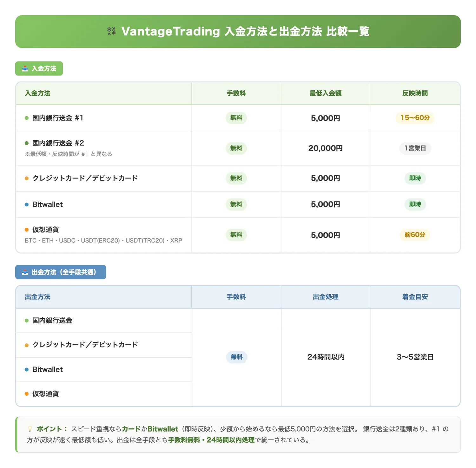Viewport: 476px width, 468px height.
Task: Click the 20,000円 minimum deposit amount
Action: coord(326,148)
